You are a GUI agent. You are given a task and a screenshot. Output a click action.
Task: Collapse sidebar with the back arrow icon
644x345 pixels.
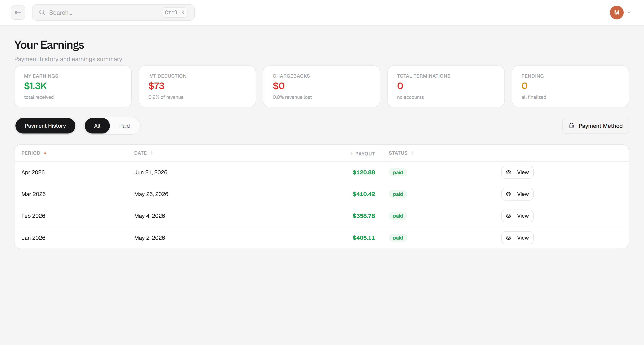pos(18,13)
